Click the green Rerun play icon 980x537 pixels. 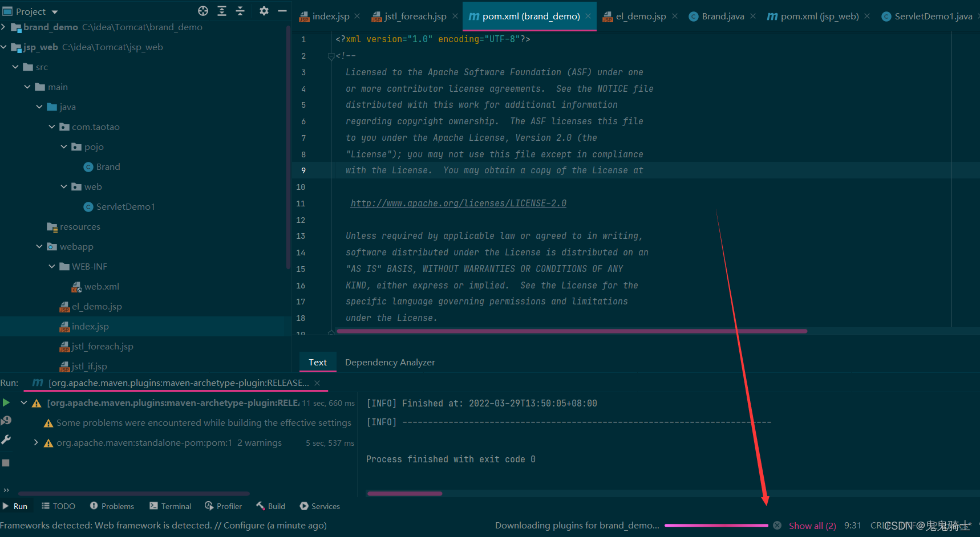tap(6, 402)
